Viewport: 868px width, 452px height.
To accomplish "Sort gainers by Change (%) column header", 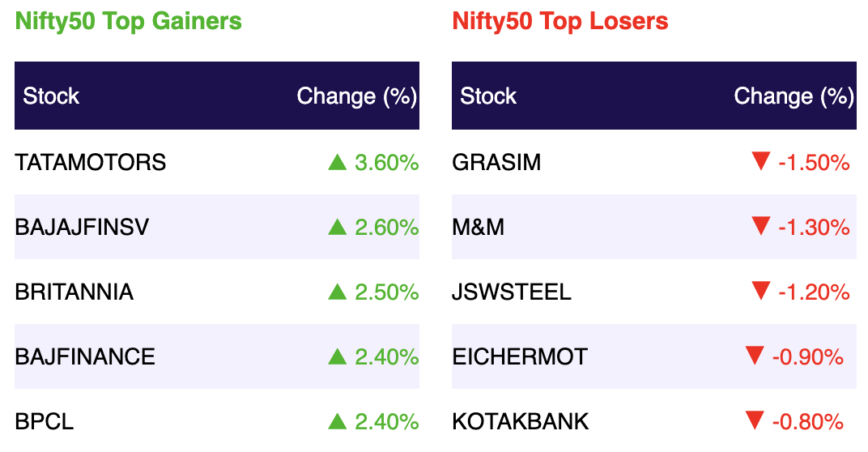I will tap(356, 96).
